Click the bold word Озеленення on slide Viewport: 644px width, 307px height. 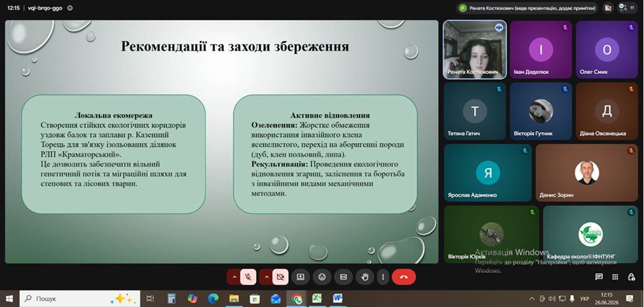[x=274, y=125]
